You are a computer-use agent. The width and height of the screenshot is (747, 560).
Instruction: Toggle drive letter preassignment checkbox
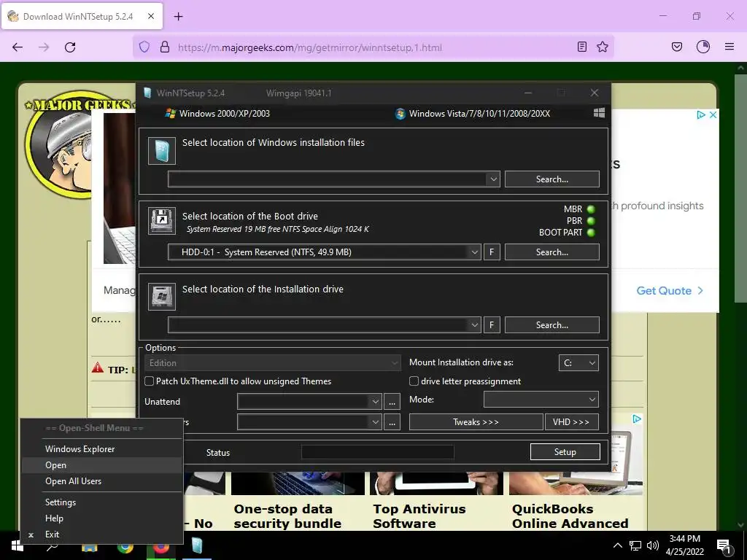(414, 381)
